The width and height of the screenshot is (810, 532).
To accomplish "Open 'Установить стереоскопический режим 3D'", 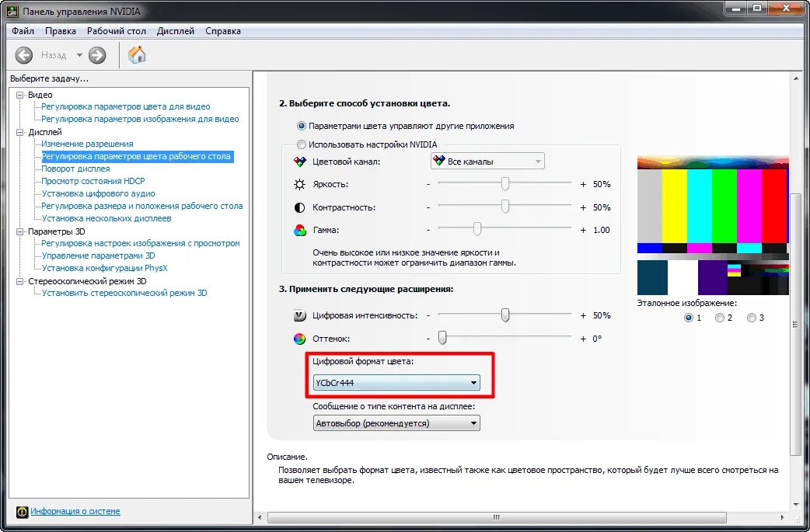I will coord(124,293).
